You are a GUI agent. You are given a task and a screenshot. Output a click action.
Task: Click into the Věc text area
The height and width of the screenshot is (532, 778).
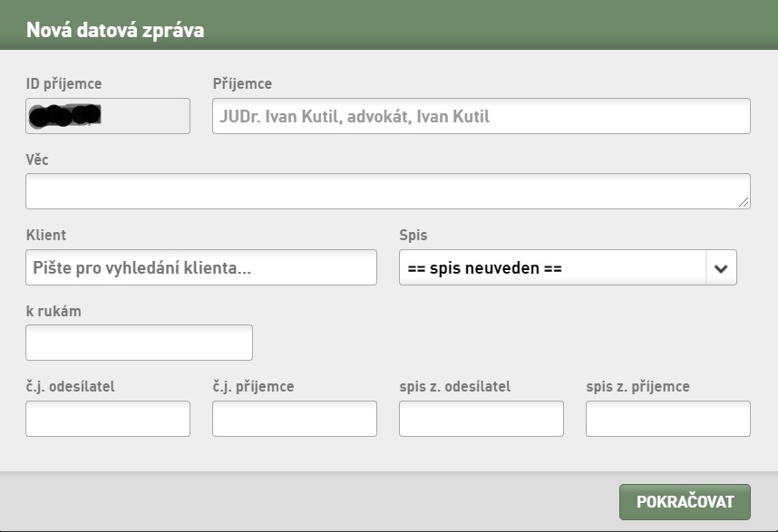pos(388,191)
